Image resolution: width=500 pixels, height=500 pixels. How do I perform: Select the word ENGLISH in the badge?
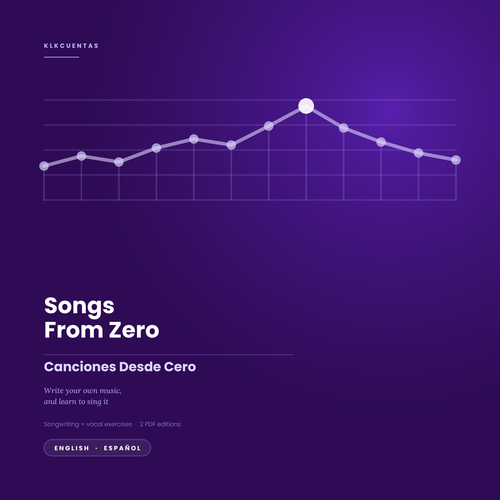[x=72, y=448]
